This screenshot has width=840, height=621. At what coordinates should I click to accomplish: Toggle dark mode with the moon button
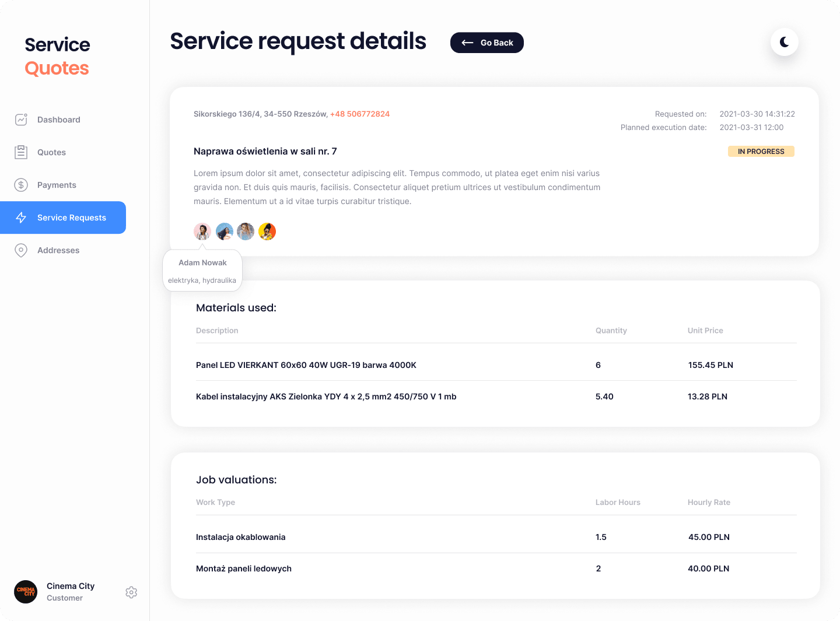(784, 42)
